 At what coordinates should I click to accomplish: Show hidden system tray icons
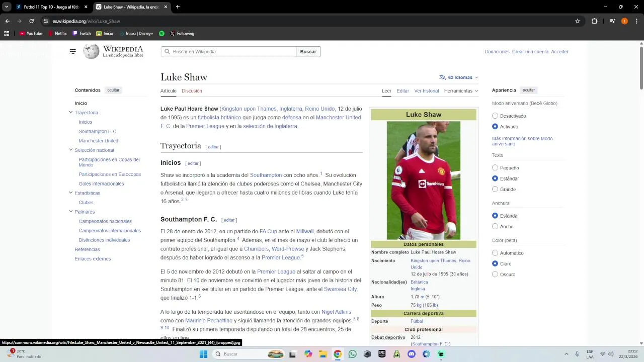566,354
